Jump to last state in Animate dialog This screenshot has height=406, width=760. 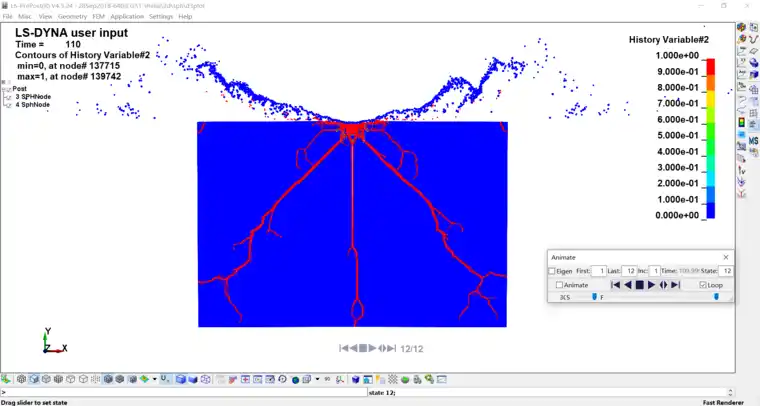point(676,285)
